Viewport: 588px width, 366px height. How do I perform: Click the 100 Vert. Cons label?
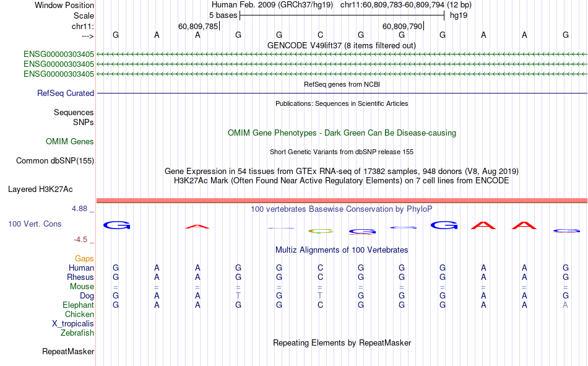(35, 224)
